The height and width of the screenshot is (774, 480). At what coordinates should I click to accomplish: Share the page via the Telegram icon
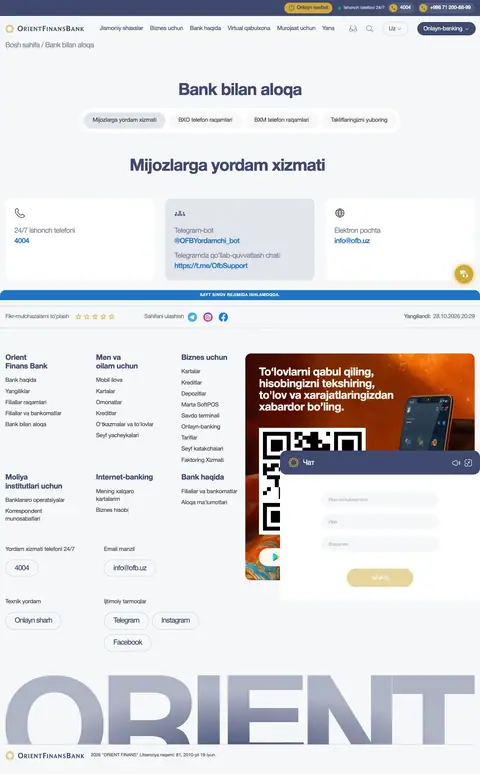point(193,317)
